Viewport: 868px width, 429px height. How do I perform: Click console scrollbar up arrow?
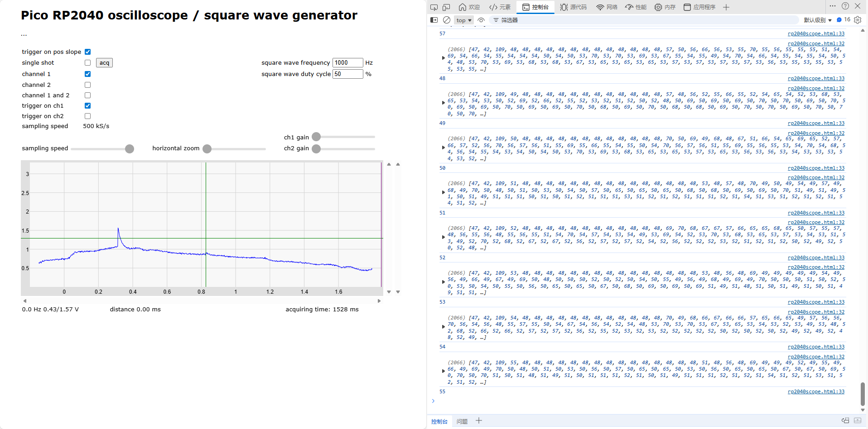tap(863, 31)
